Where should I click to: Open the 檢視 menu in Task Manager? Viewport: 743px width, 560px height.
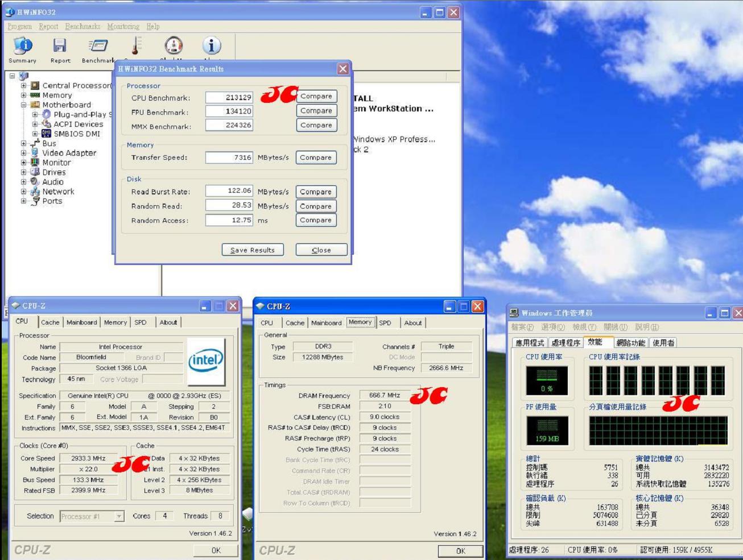click(584, 327)
